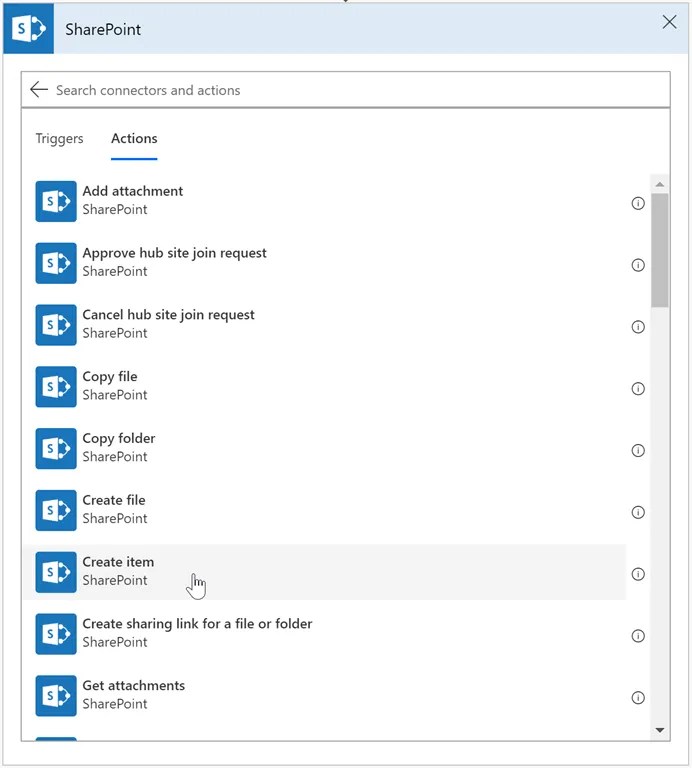Click the Copy folder SharePoint icon
This screenshot has height=768, width=692.
(x=56, y=448)
